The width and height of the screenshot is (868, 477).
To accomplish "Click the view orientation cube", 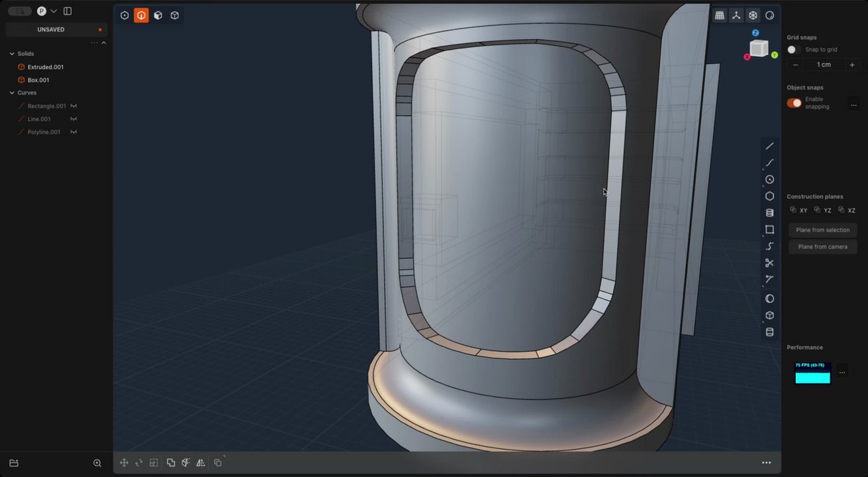I will pos(759,48).
